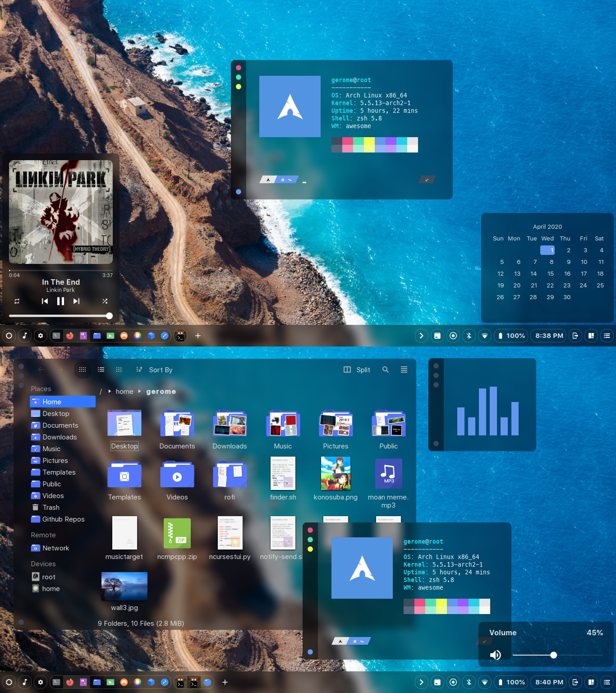This screenshot has height=693, width=616.
Task: Switch file manager to details list view
Action: click(101, 370)
